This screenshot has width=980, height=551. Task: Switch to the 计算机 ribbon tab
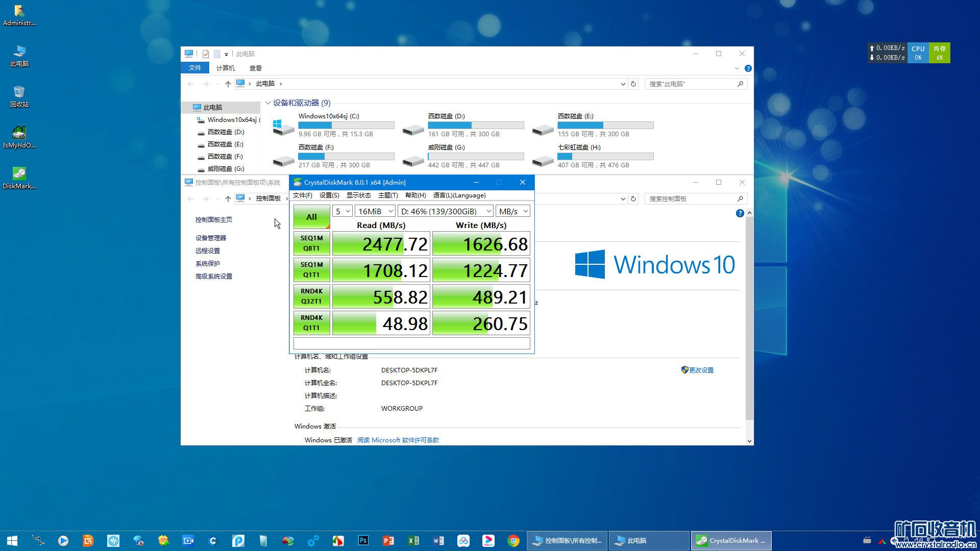[x=225, y=68]
